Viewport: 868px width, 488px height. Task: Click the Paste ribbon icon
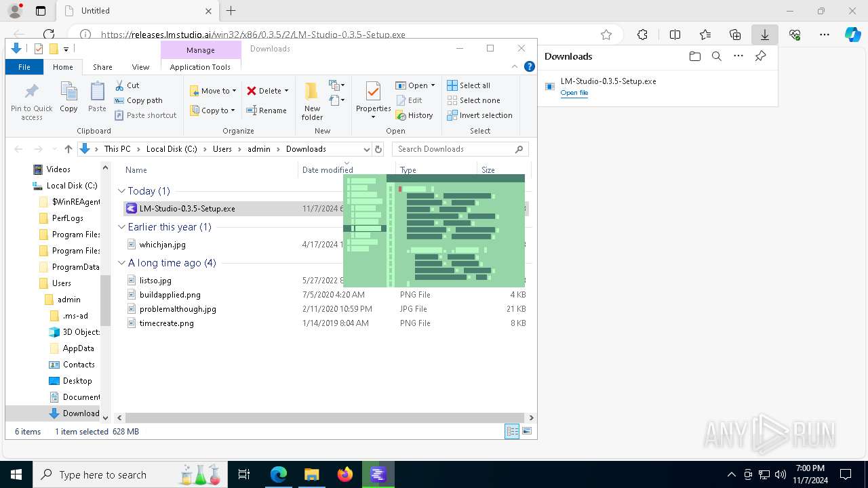coord(97,97)
